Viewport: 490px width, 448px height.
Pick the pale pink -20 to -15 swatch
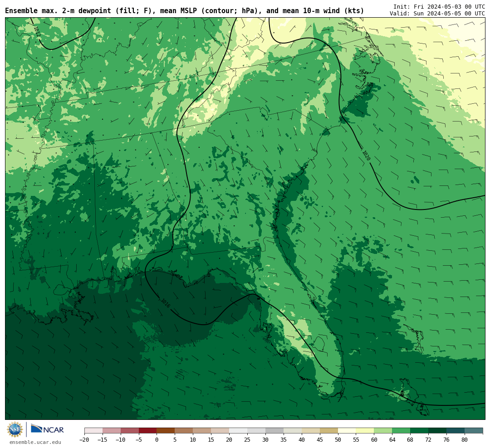click(93, 431)
